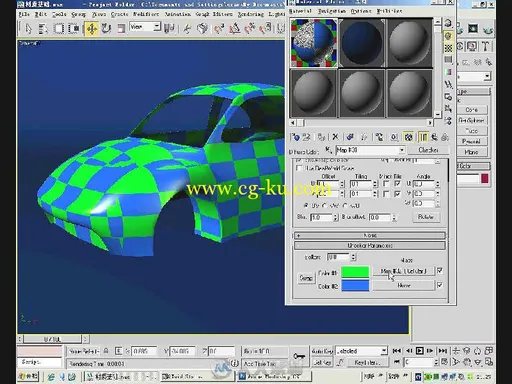Activate Select and Rotate tool
The image size is (512, 384).
(106, 29)
